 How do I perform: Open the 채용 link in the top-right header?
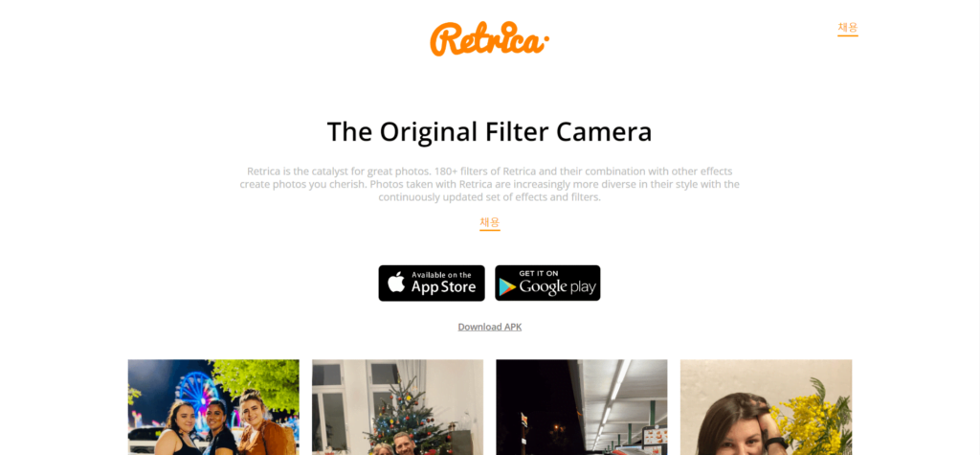[848, 28]
